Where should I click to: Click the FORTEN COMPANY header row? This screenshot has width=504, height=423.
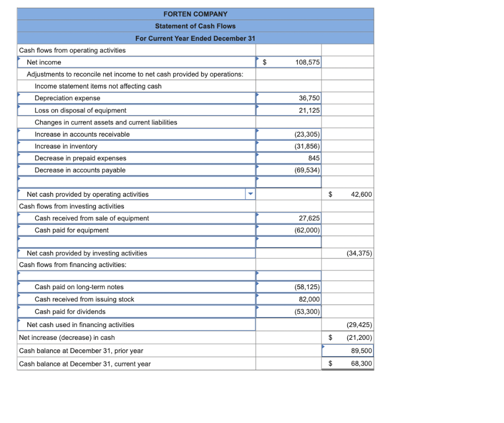tap(195, 14)
